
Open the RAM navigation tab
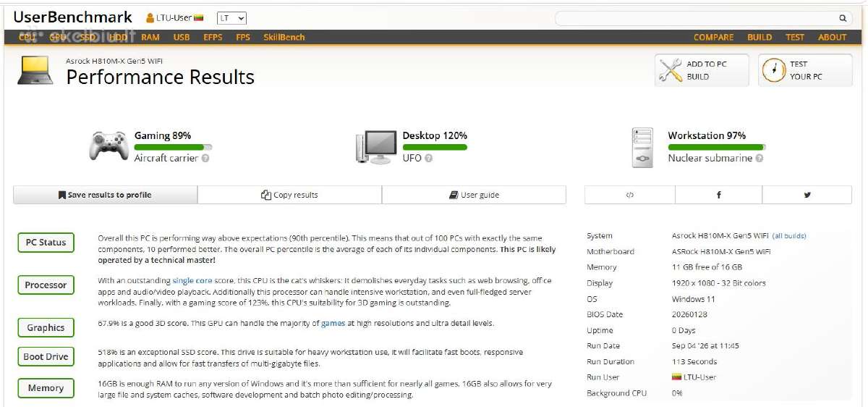tap(150, 37)
